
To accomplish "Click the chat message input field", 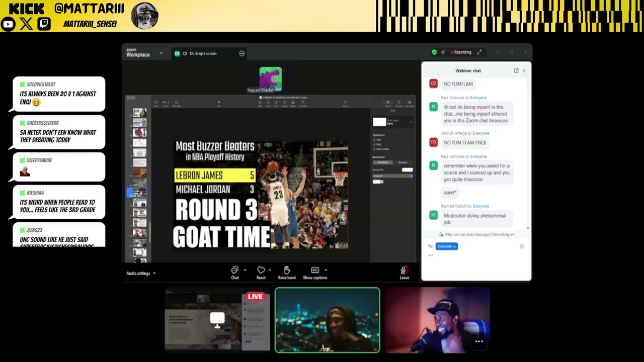I will tap(475, 264).
